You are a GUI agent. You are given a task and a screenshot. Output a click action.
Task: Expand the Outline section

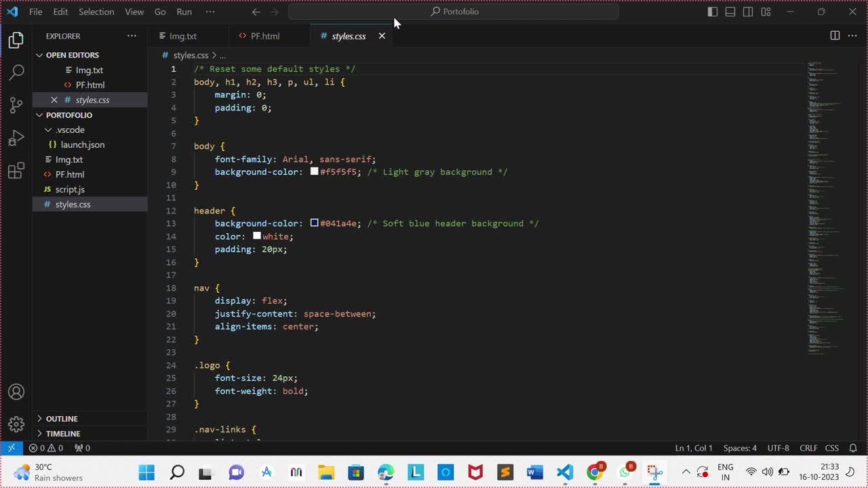pos(62,419)
